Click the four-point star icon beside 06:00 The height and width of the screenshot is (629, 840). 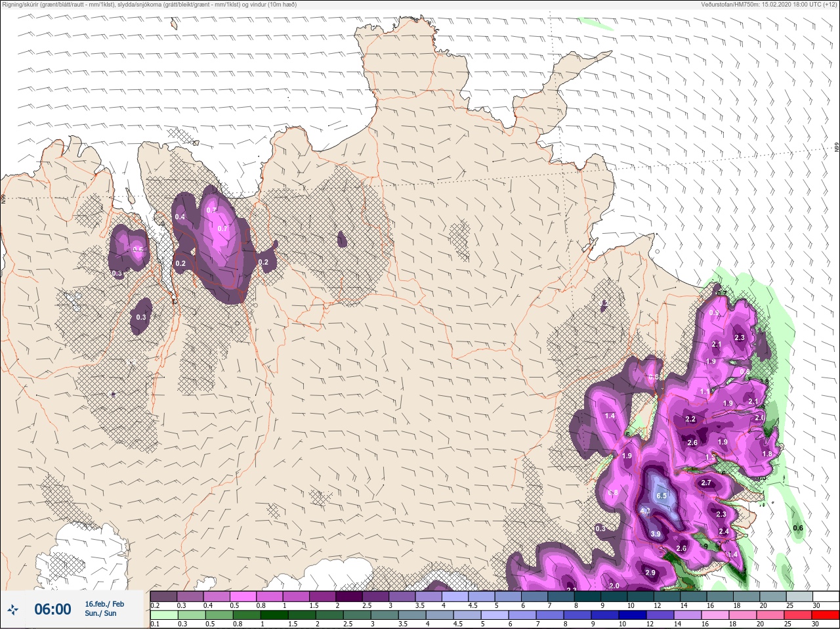tap(13, 610)
